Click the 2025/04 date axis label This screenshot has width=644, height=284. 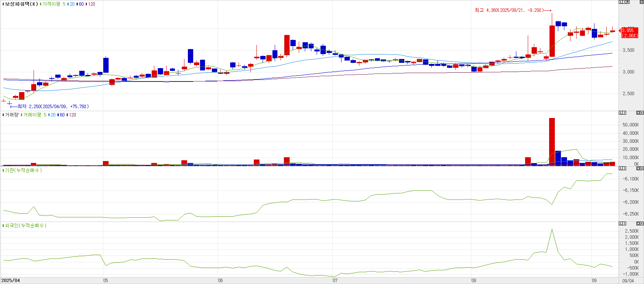[x=11, y=281]
